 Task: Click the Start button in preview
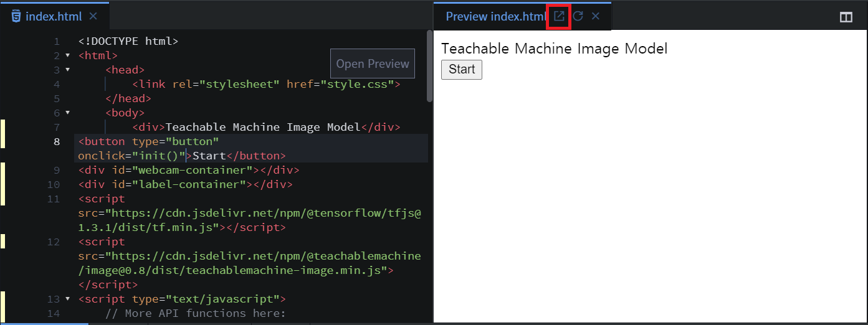pos(462,69)
